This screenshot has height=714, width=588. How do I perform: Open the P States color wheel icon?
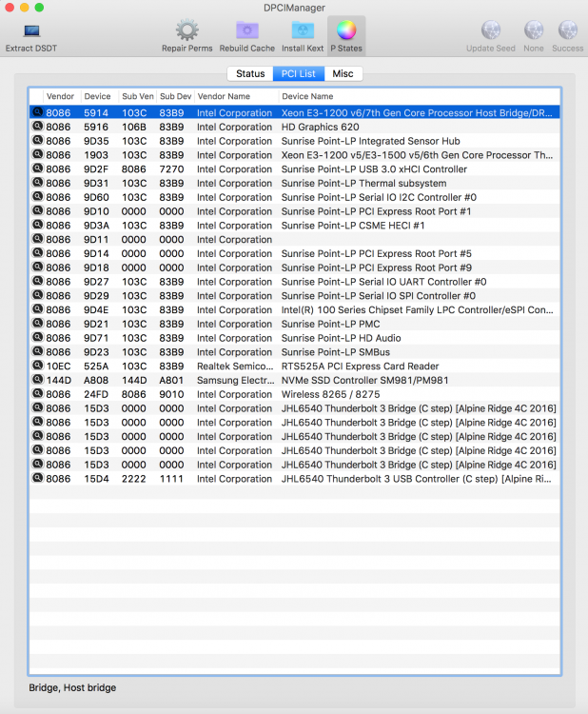pyautogui.click(x=346, y=30)
